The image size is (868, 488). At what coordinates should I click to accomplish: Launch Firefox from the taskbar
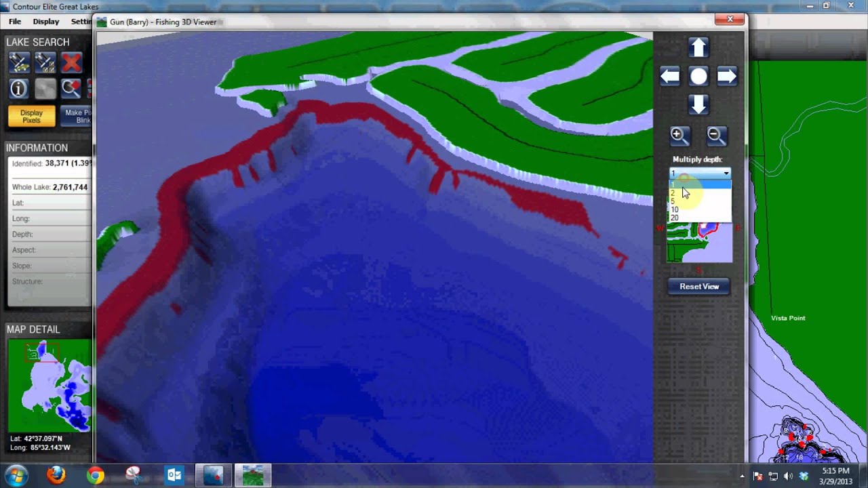(56, 476)
